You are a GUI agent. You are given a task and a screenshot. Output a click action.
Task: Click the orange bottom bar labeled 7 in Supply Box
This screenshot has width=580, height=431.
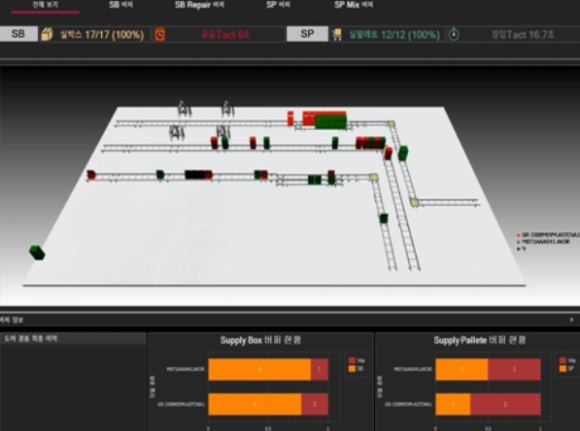tap(255, 404)
